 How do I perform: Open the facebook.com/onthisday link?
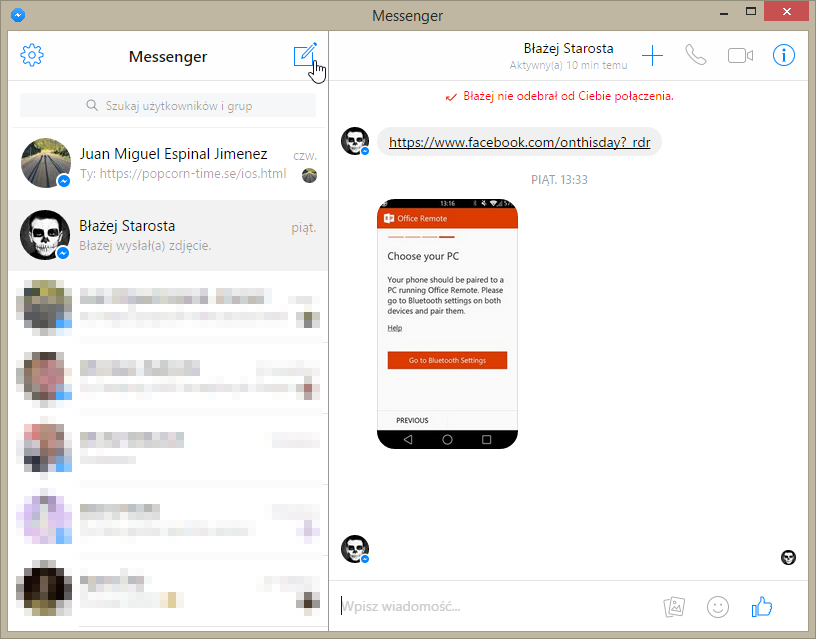click(519, 142)
